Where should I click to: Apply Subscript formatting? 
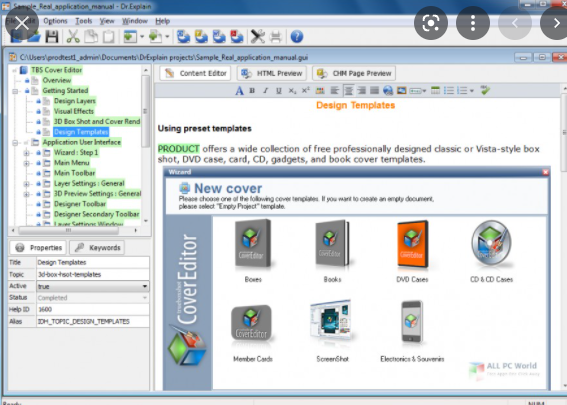click(x=292, y=90)
